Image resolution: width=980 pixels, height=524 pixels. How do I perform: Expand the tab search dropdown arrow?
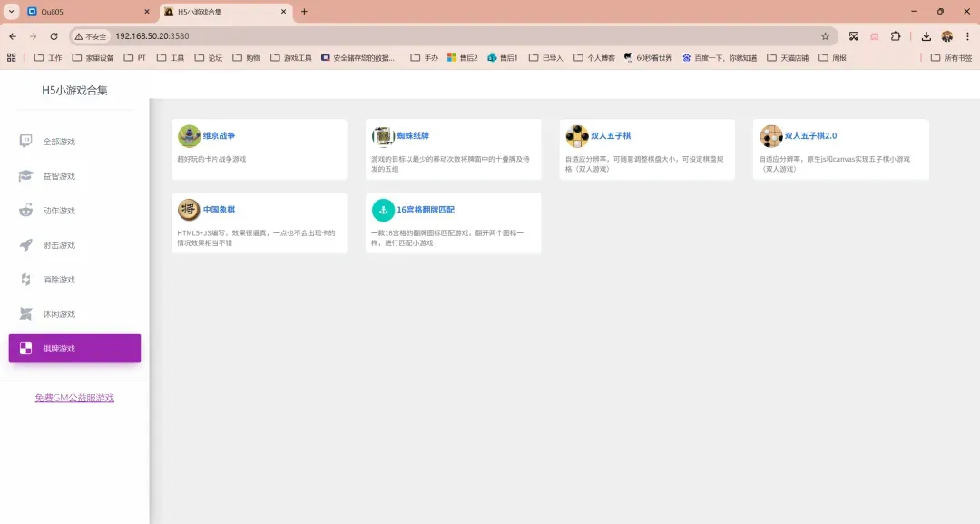pyautogui.click(x=12, y=12)
